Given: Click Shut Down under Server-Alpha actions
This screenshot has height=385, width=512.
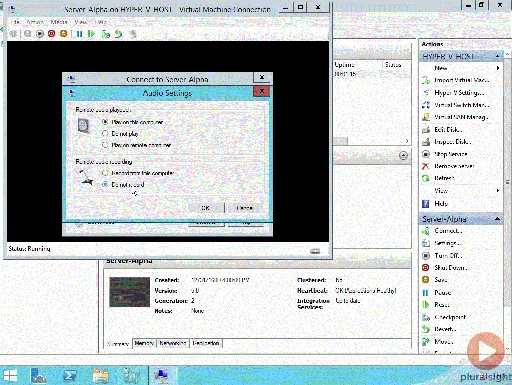Looking at the screenshot, I should tap(451, 268).
